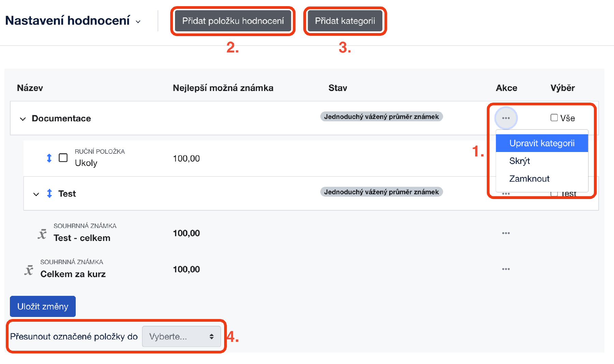
Task: Open actions menu for Celkem za kurz
Action: 506,269
